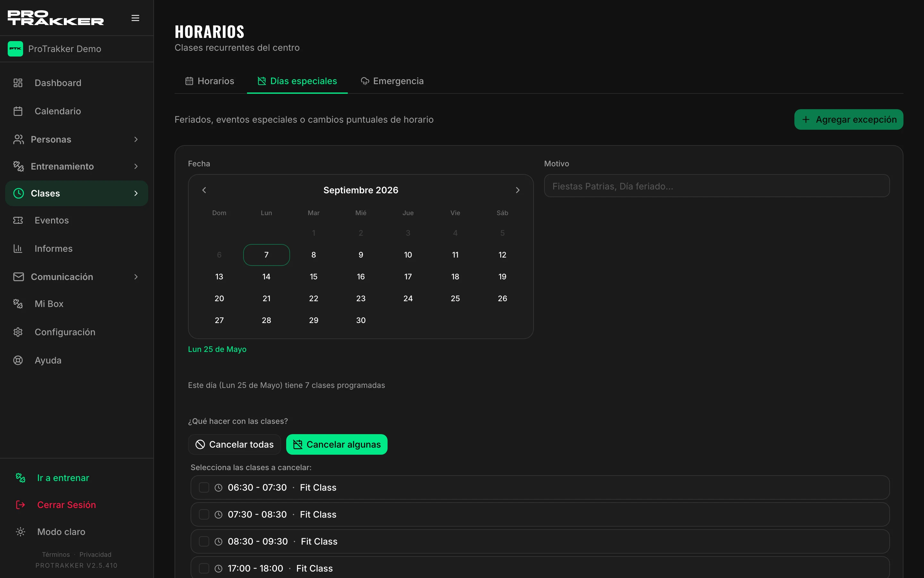Image resolution: width=924 pixels, height=578 pixels.
Task: Check the 08:30 - 09:30 Fit Class box
Action: 204,541
